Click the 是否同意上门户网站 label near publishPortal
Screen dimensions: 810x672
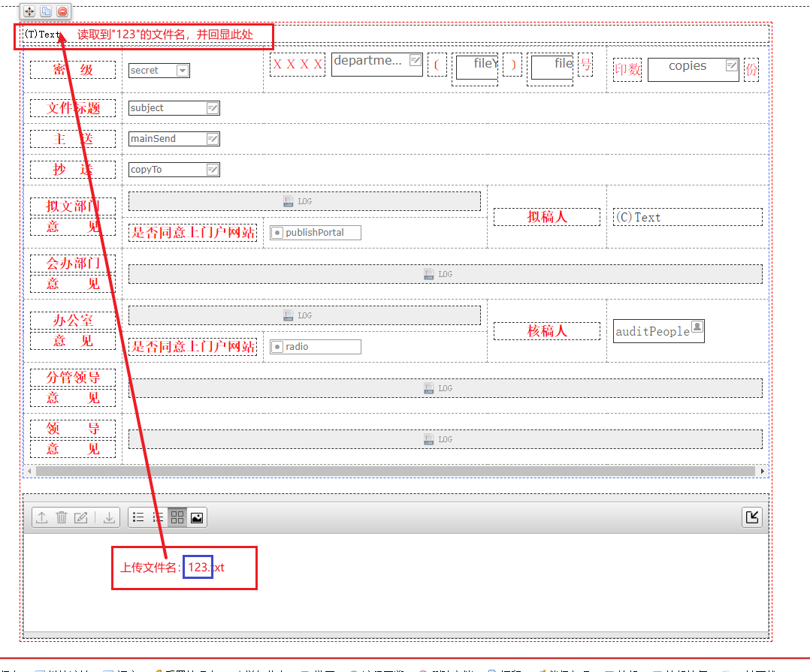click(192, 233)
